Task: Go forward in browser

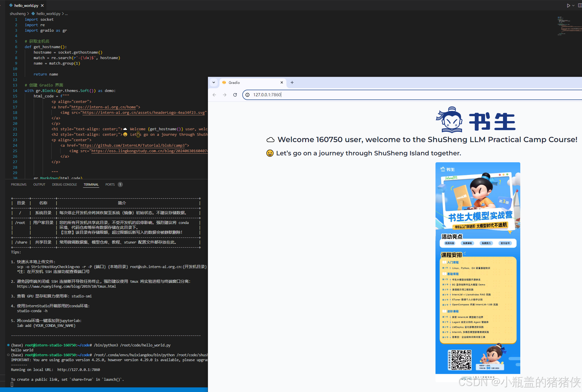Action: [225, 95]
